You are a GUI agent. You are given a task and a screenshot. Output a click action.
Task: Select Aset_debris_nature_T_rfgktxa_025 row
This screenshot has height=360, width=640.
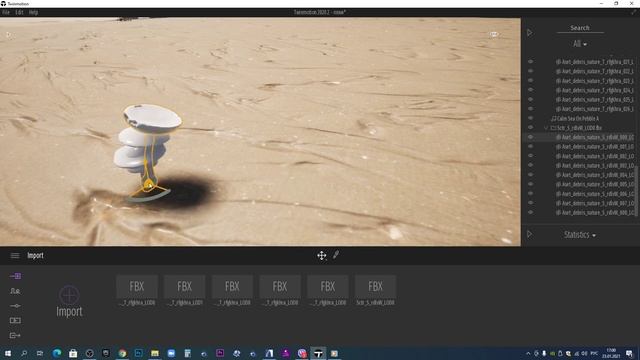coord(594,99)
